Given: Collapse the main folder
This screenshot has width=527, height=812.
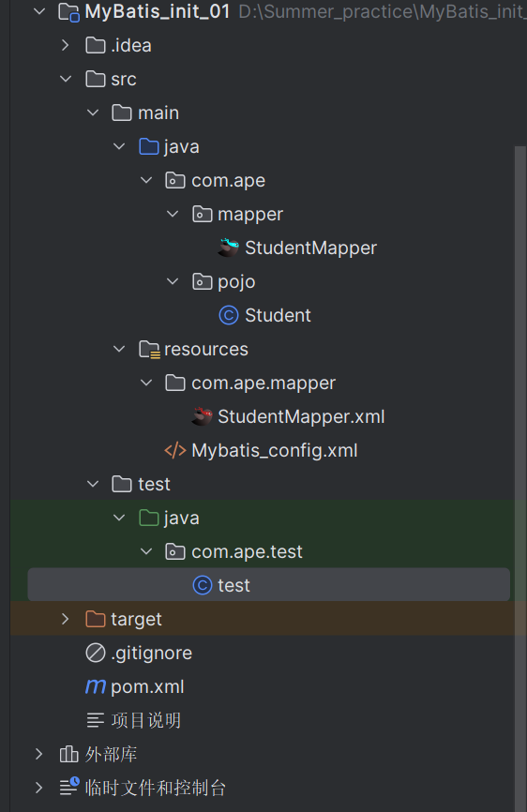Looking at the screenshot, I should (x=93, y=113).
